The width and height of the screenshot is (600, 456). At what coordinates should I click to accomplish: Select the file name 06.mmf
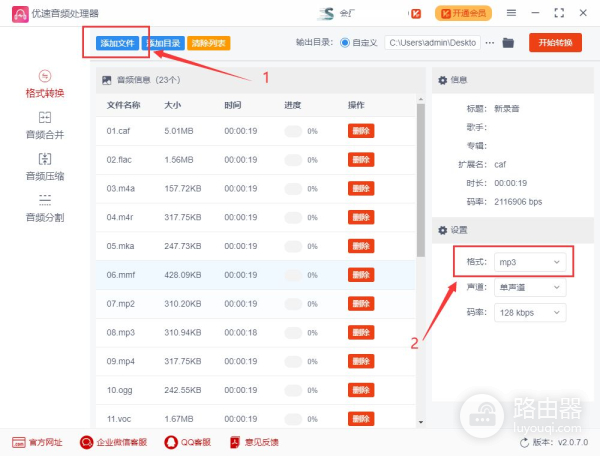point(121,275)
